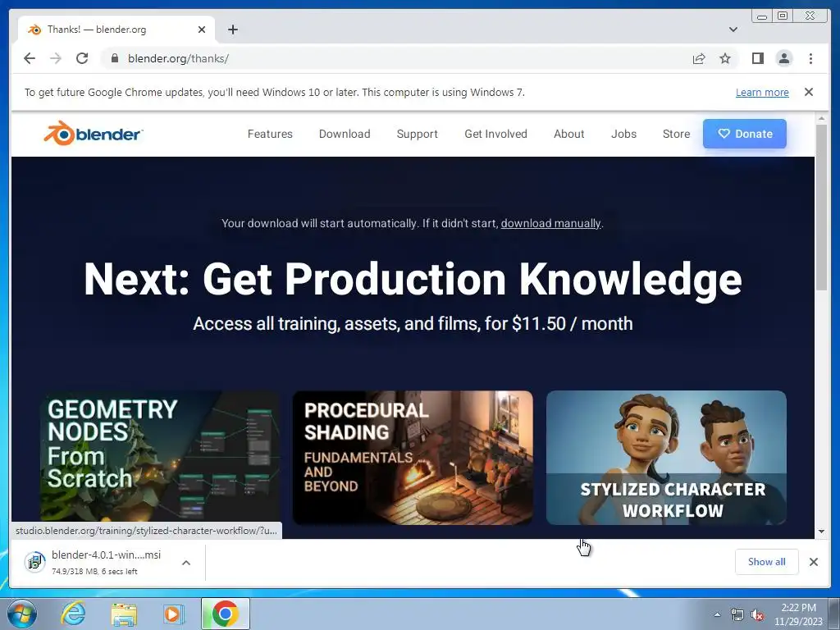Image resolution: width=840 pixels, height=630 pixels.
Task: Open the Chrome side panel
Action: [757, 58]
